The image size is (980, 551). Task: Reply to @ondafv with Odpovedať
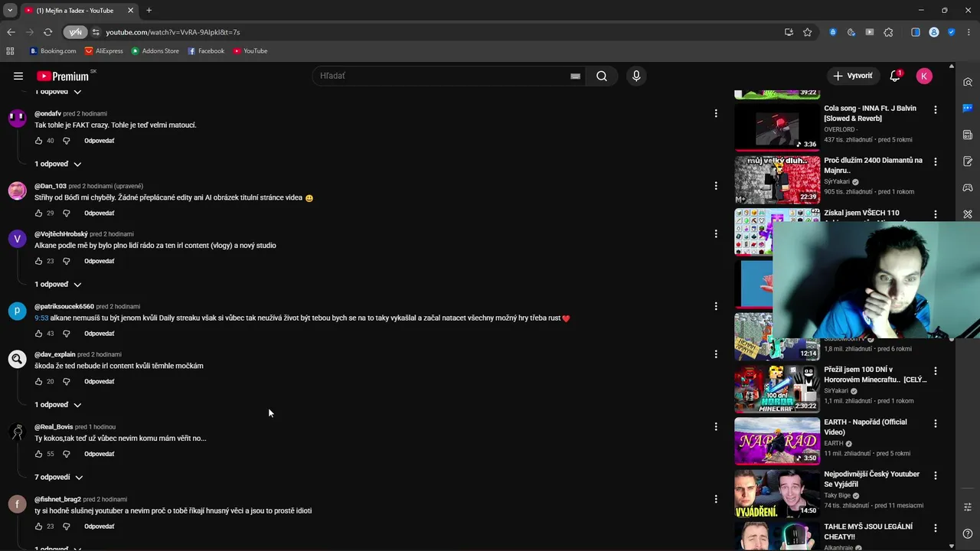coord(100,141)
